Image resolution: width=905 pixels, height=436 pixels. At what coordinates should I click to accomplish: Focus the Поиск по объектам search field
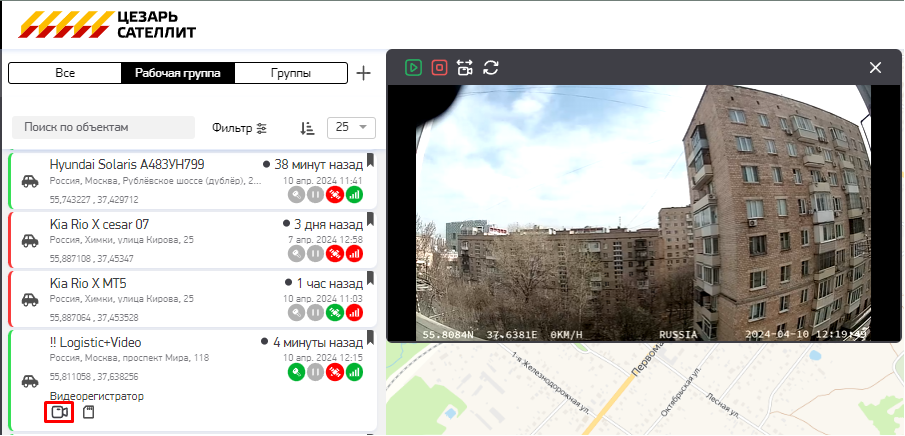[x=103, y=127]
